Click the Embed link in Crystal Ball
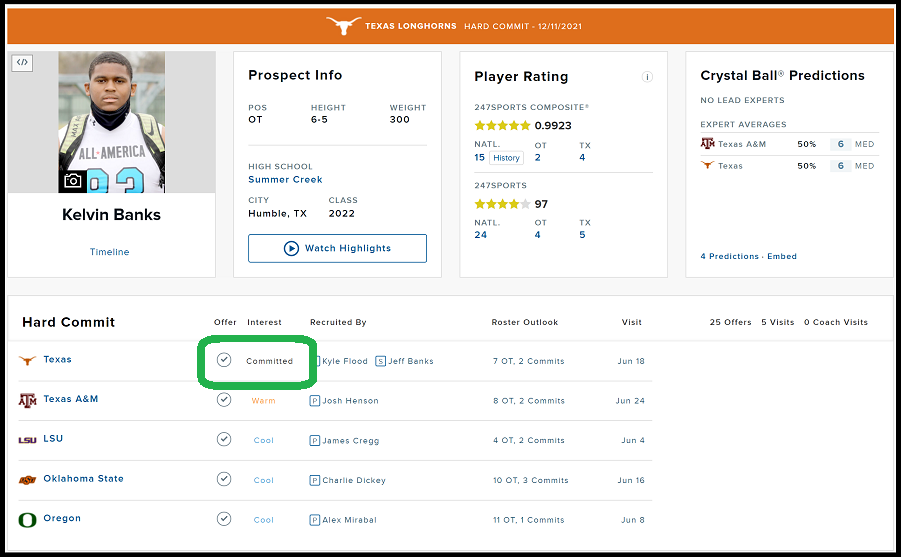Image resolution: width=901 pixels, height=557 pixels. (x=781, y=256)
